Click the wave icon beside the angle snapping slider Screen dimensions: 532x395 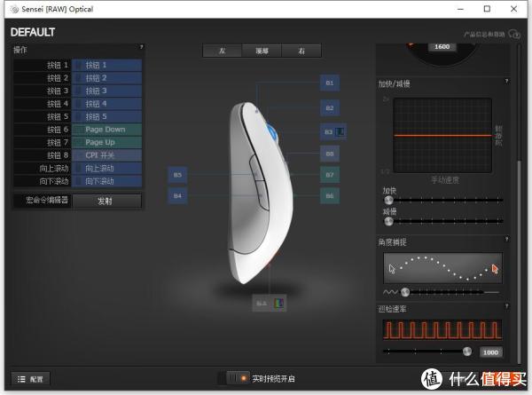[390, 292]
